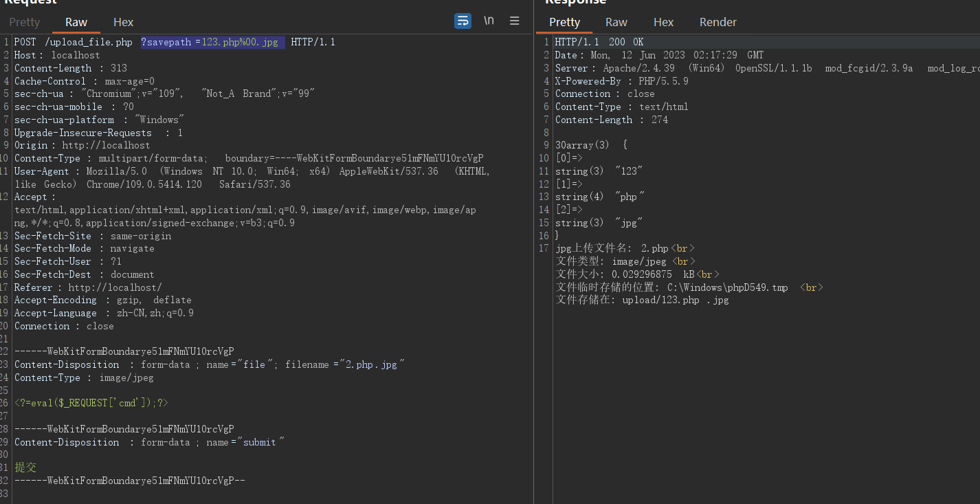Click the sec-ch-ua-platform: "Windows" header
980x504 pixels.
pyautogui.click(x=100, y=120)
